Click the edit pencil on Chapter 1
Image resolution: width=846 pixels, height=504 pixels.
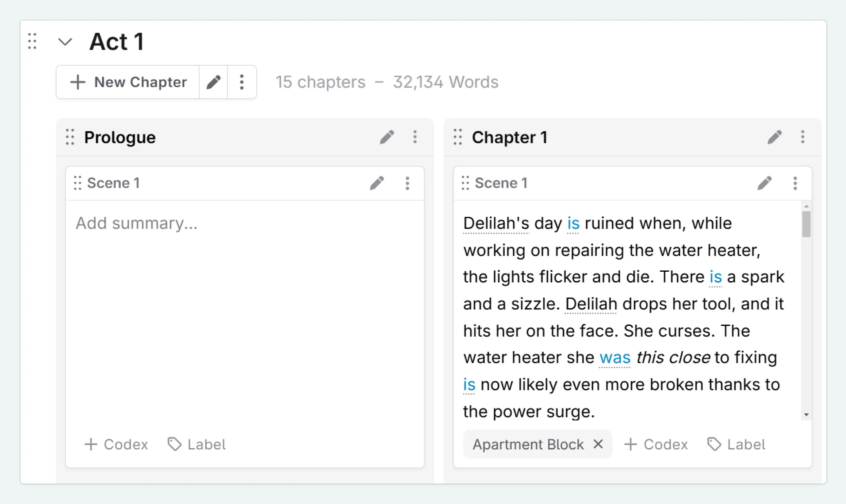pyautogui.click(x=775, y=137)
